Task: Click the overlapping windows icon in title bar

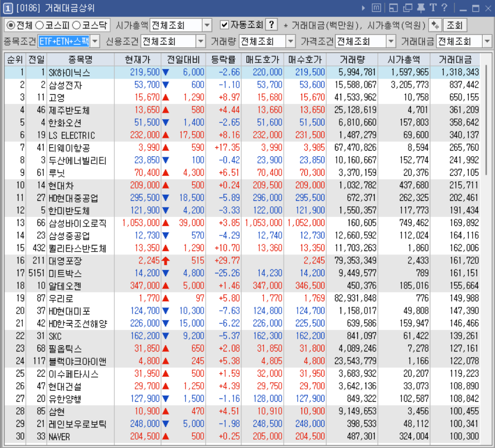Action: (407, 8)
